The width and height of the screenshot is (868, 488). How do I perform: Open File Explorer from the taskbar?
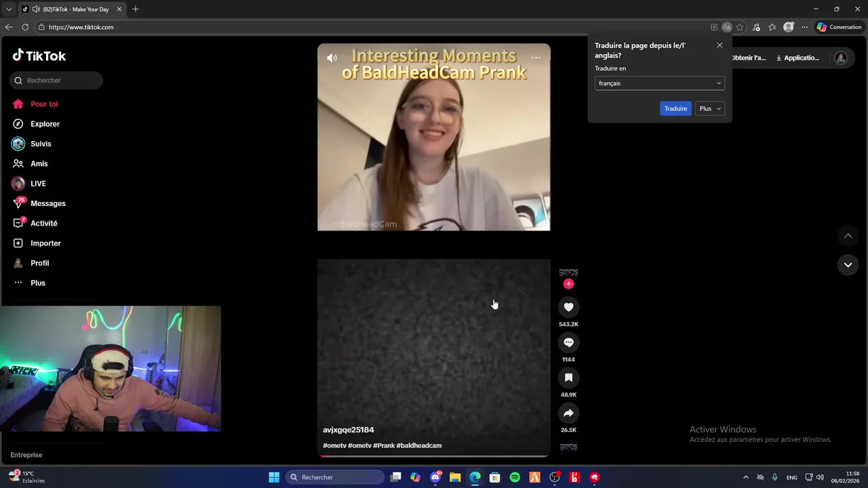455,477
